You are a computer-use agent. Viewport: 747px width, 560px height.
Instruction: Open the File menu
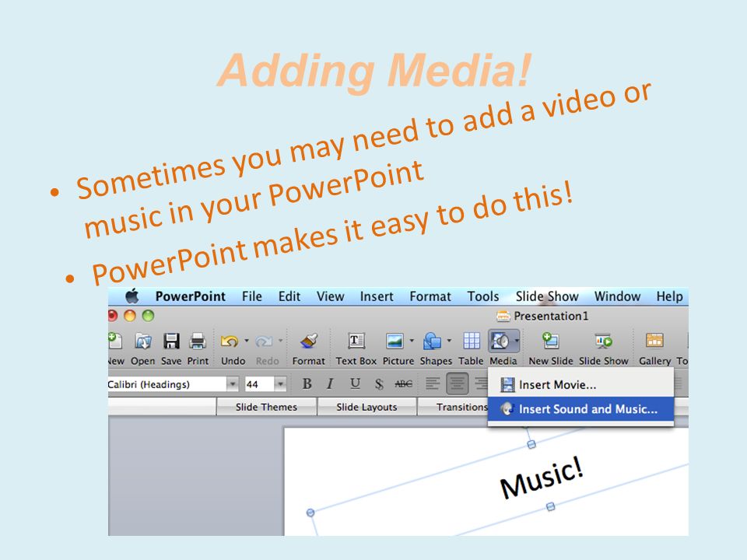pos(252,296)
